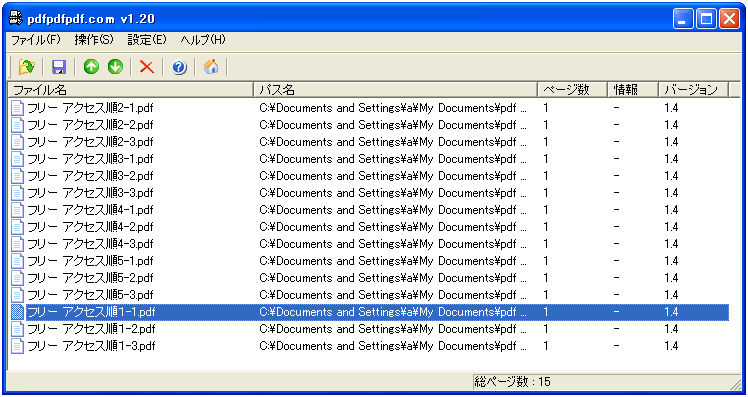Select file name フリー アクセス順4-2.pdf

(90, 227)
